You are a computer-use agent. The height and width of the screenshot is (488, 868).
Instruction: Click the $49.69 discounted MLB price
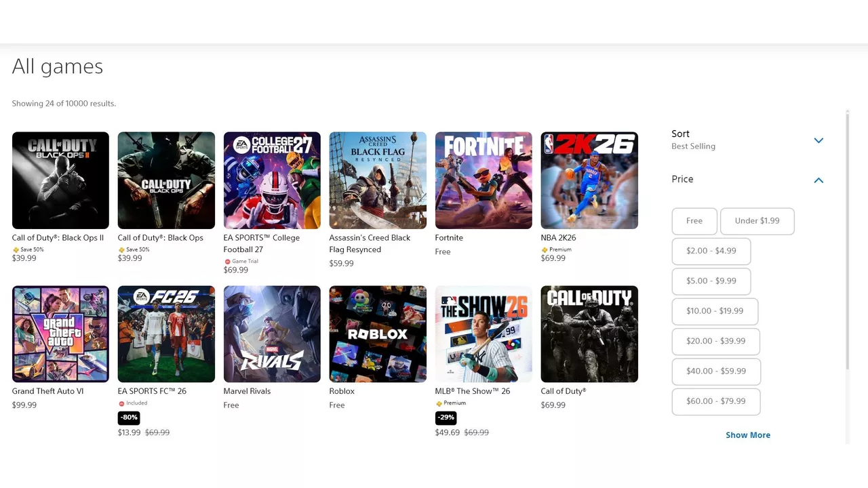(448, 432)
